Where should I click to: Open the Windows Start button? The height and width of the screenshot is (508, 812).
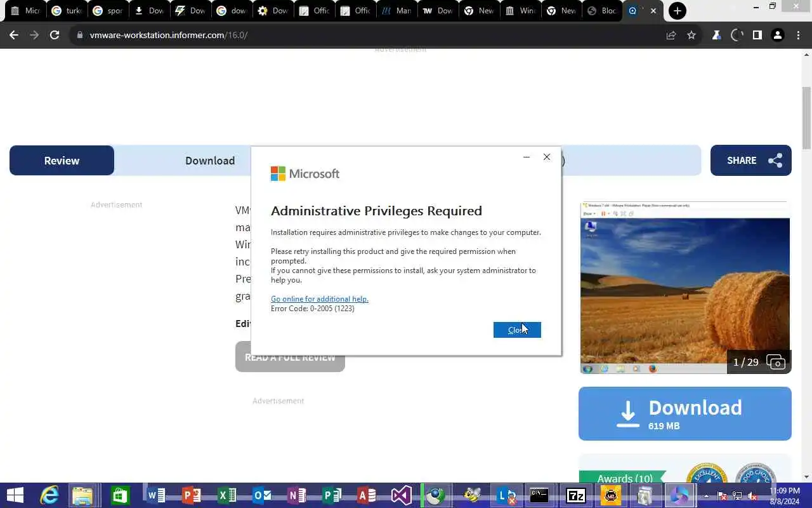pyautogui.click(x=15, y=495)
